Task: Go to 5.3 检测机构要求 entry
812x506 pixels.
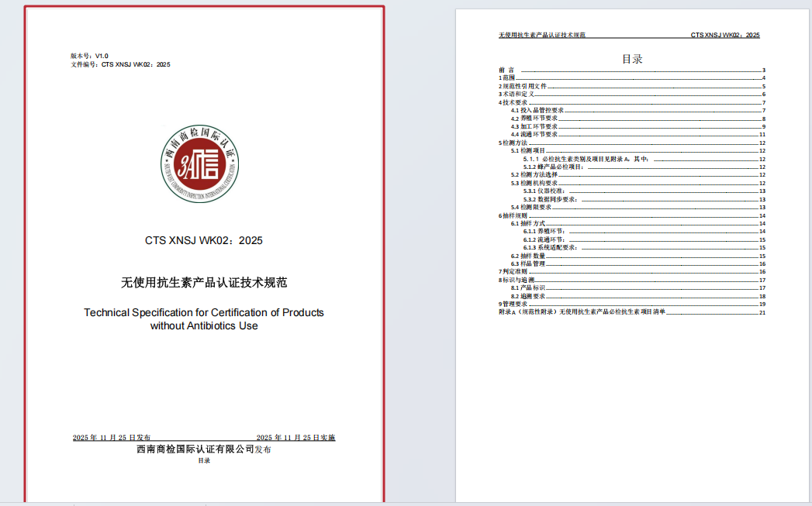Action: pos(538,183)
